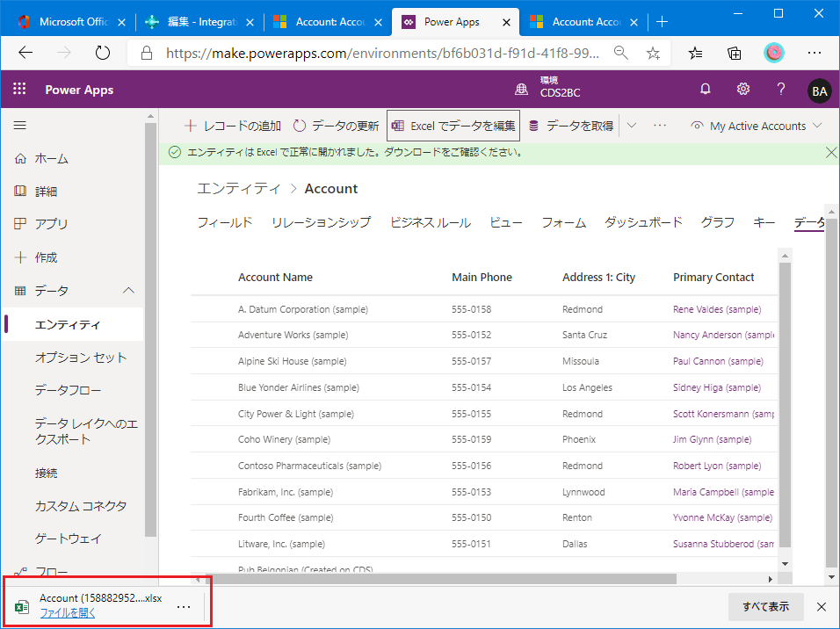Switch to the ダッシュボード tab
This screenshot has width=840, height=629.
(643, 222)
